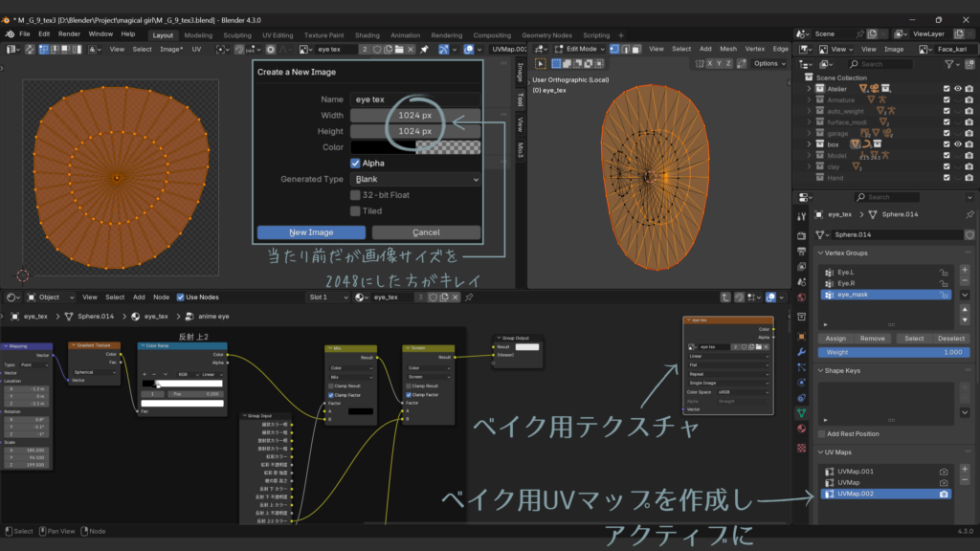Uncheck the Alpha checkbox
Image resolution: width=980 pixels, height=551 pixels.
[356, 164]
